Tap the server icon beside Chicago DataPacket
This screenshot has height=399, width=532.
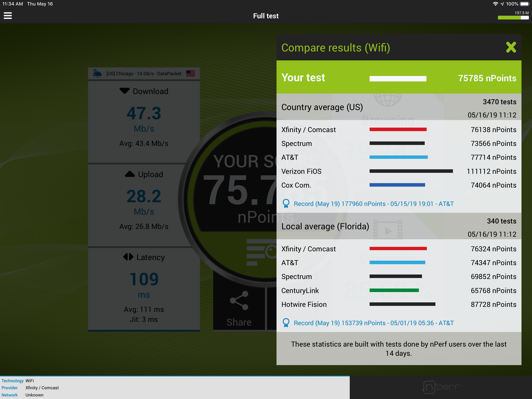pos(97,73)
